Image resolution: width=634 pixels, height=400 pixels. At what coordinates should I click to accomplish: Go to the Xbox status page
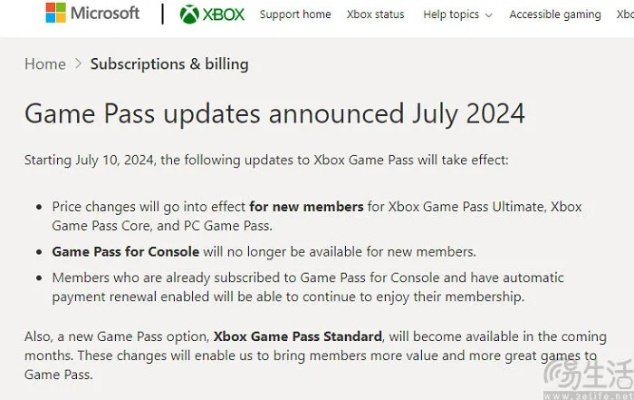pyautogui.click(x=374, y=15)
